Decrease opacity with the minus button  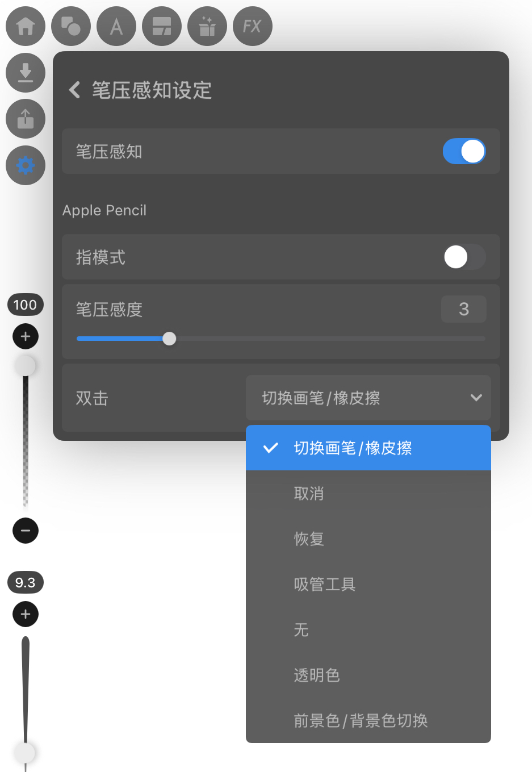pyautogui.click(x=26, y=531)
